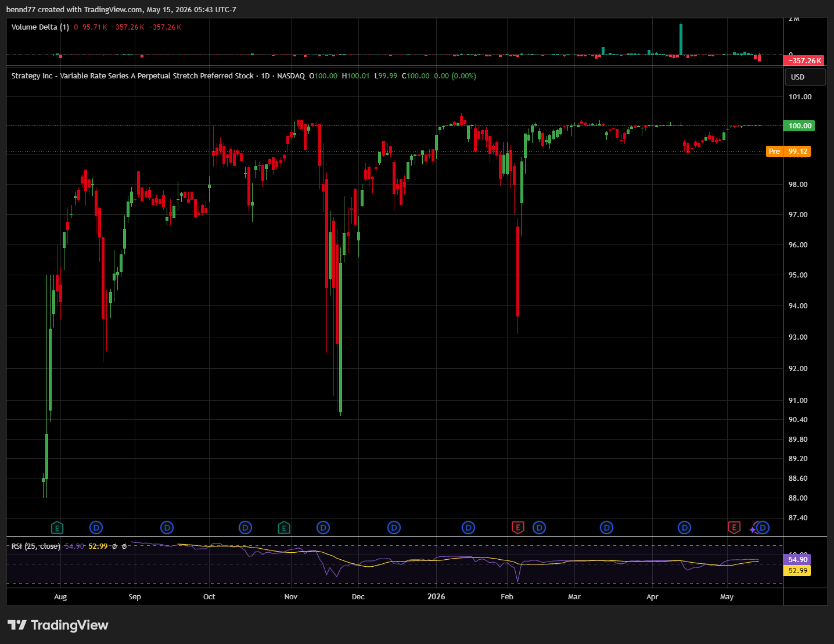Click the orange Pre 99.12 pre-market label
The image size is (834, 644).
[788, 152]
